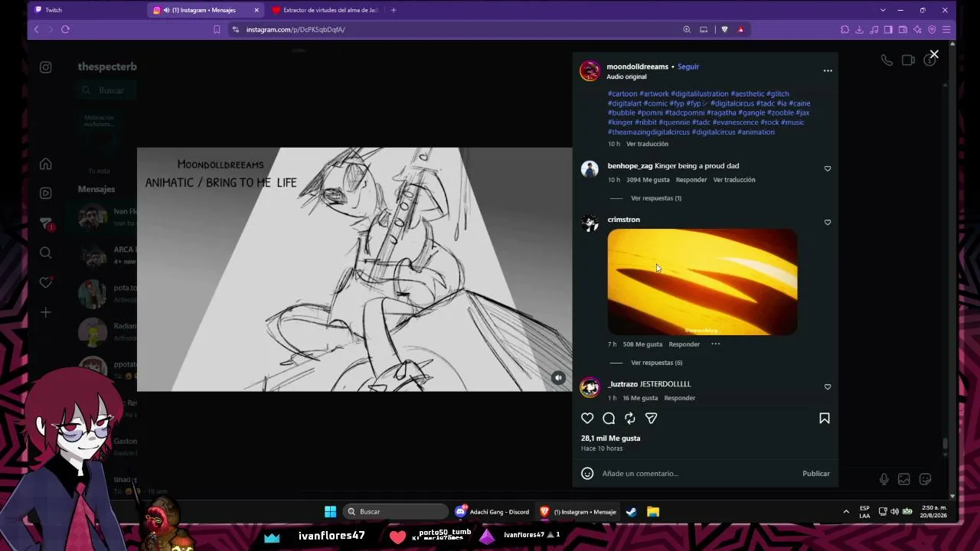Open Instagram Home icon in sidebar
This screenshot has width=980, height=551.
46,164
